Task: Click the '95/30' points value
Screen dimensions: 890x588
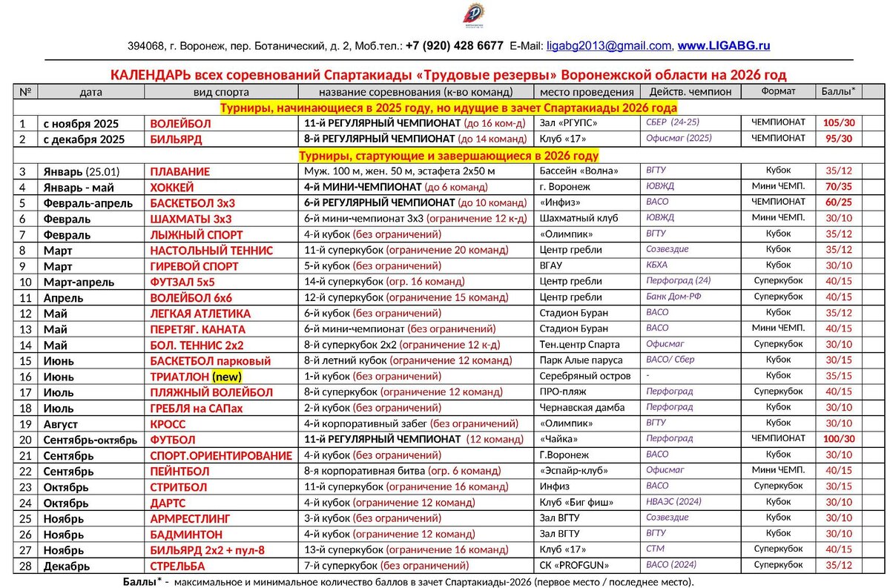Action: [838, 139]
